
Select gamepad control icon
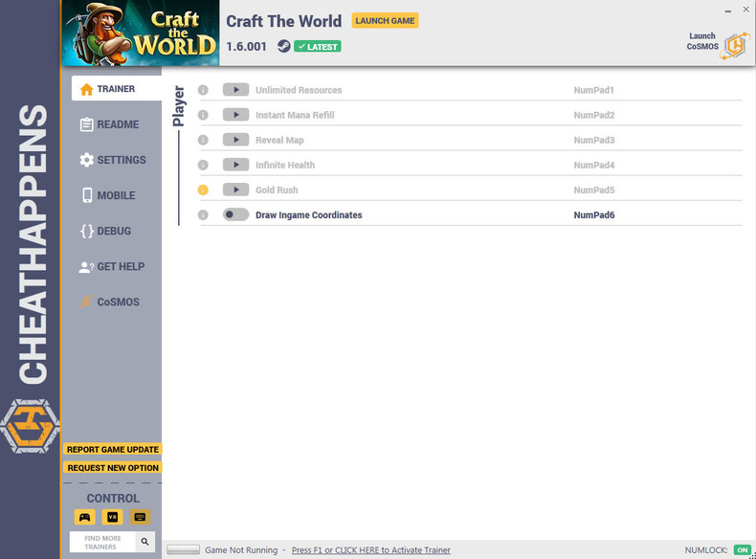click(x=84, y=518)
